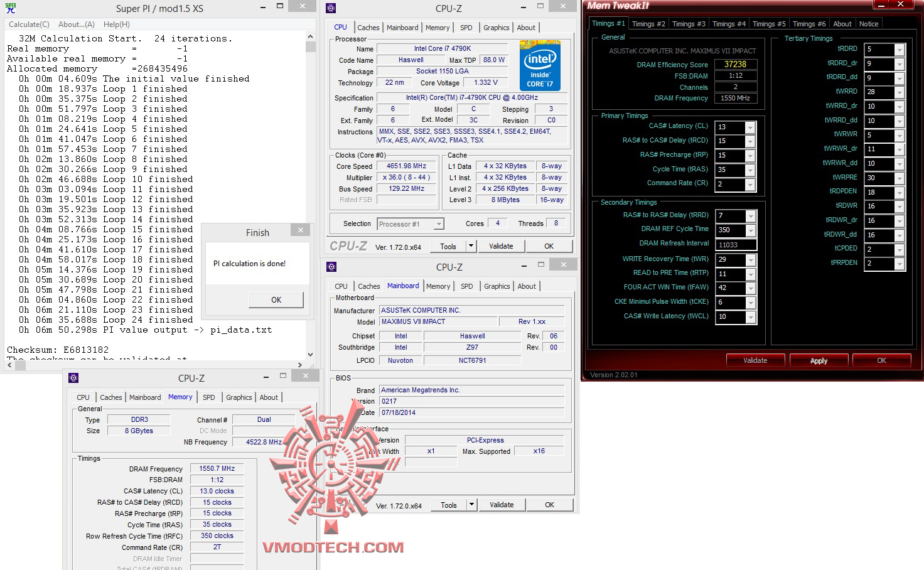Viewport: 924px width, 570px height.
Task: Open the FOUR ACT WIN Time (tFAW) dropdown
Action: [750, 289]
